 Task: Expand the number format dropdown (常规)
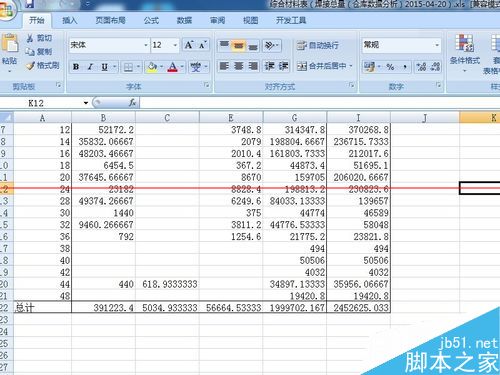point(437,45)
